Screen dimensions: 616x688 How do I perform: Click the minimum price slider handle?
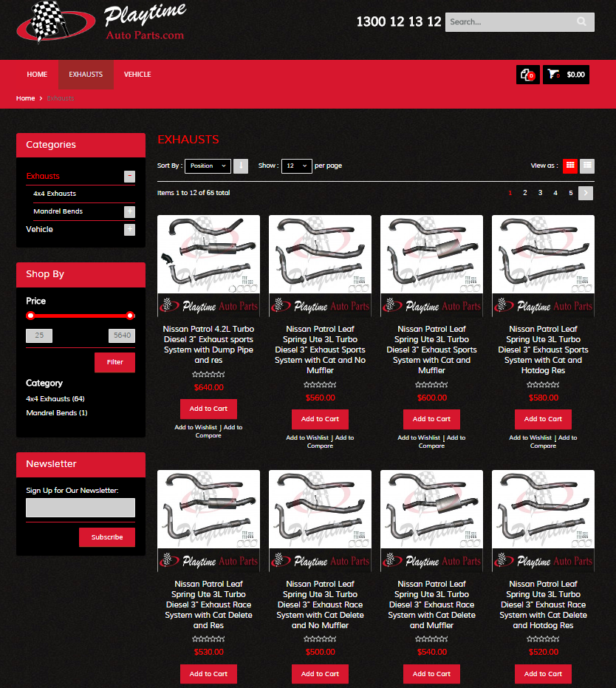coord(30,316)
